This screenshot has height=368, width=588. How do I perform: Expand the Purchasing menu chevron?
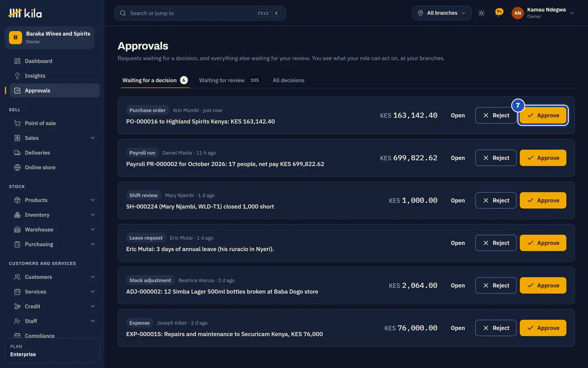coord(93,244)
